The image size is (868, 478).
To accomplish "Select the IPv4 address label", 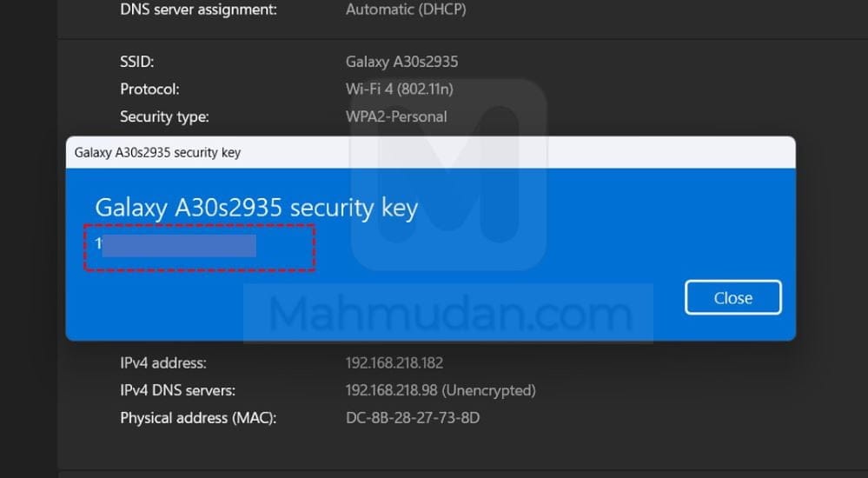I will [163, 362].
